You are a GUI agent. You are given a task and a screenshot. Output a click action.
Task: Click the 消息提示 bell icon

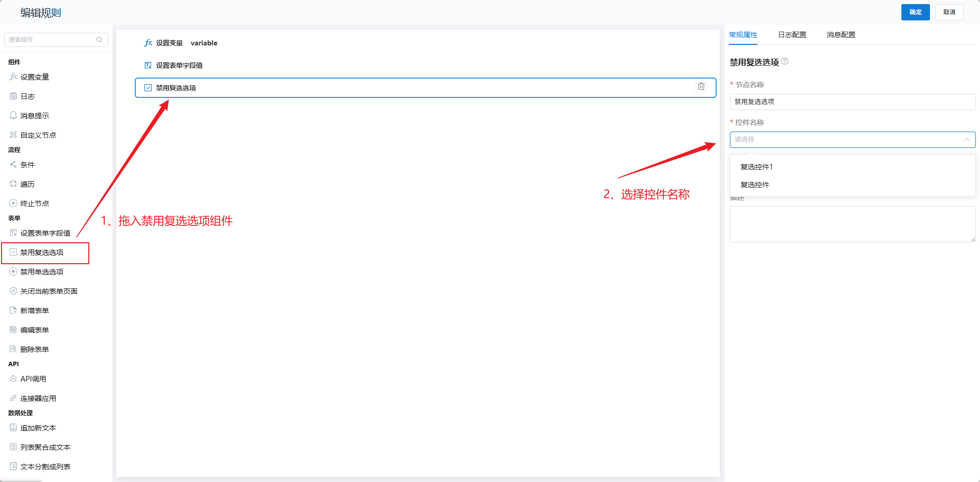coord(13,116)
